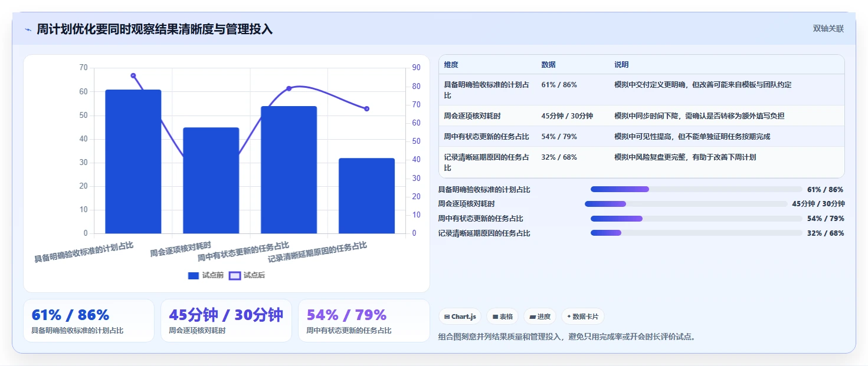The height and width of the screenshot is (366, 868).
Task: Open the 61% / 86% data card
Action: click(x=89, y=321)
